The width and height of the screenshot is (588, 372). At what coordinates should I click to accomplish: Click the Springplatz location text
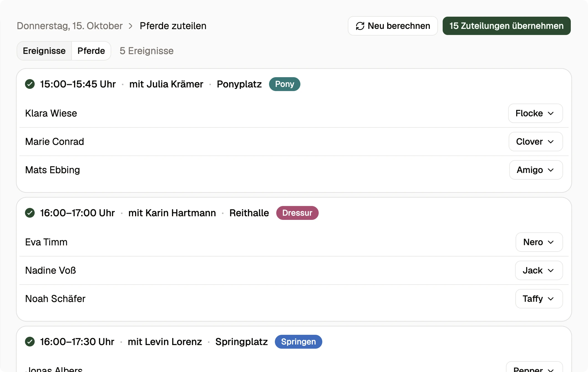pyautogui.click(x=242, y=342)
